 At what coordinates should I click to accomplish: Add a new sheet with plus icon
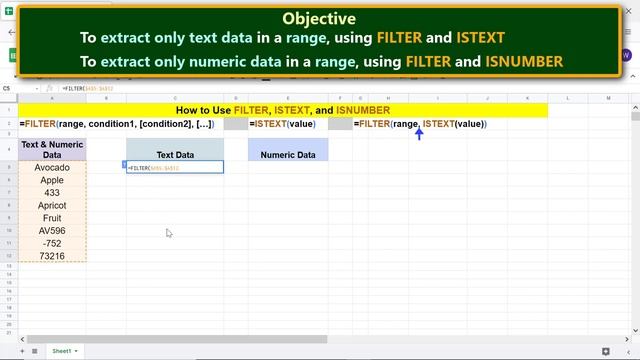22,351
